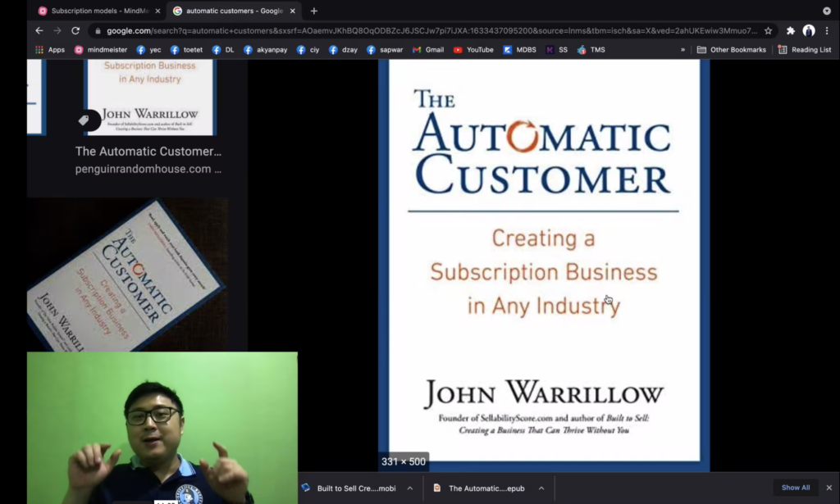Open the akyanpay Facebook bookmark
Screen dimensions: 840x504
265,50
